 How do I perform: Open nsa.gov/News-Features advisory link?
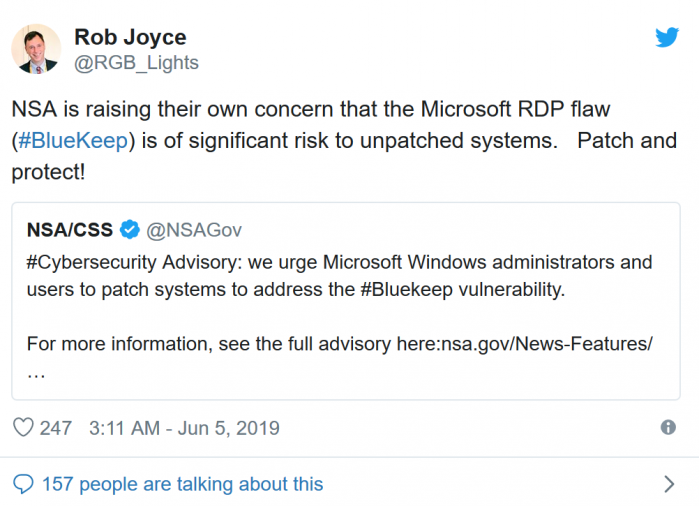tap(546, 344)
